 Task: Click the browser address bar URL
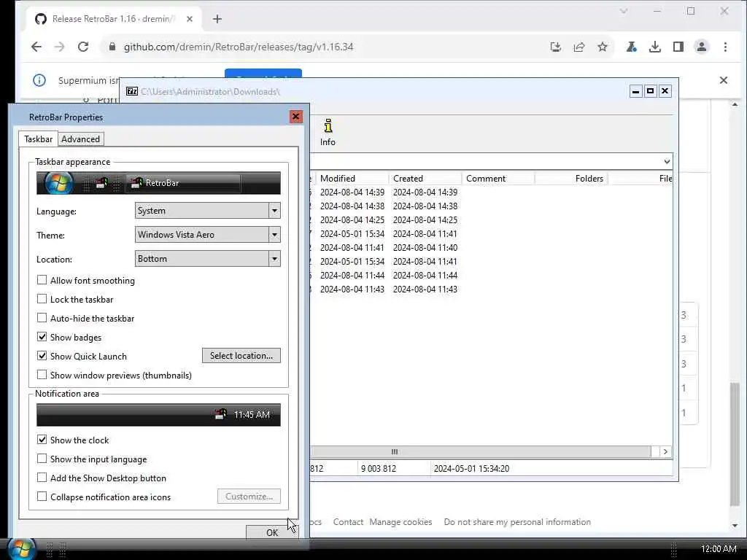(x=239, y=47)
